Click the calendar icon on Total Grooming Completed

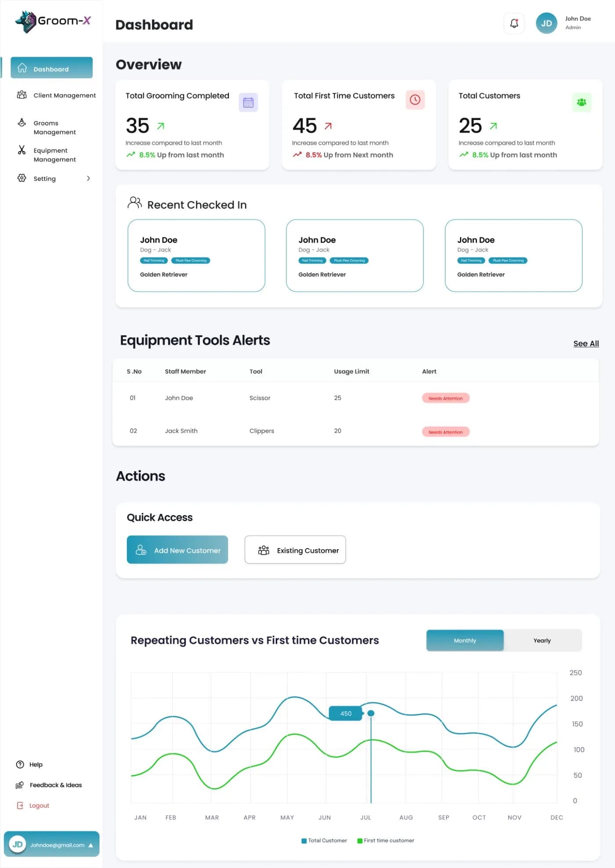pyautogui.click(x=248, y=102)
